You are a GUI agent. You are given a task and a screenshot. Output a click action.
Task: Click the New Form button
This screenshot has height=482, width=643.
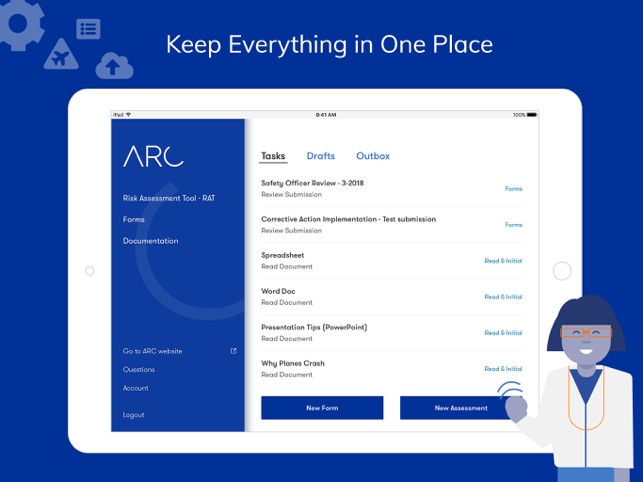(x=322, y=408)
